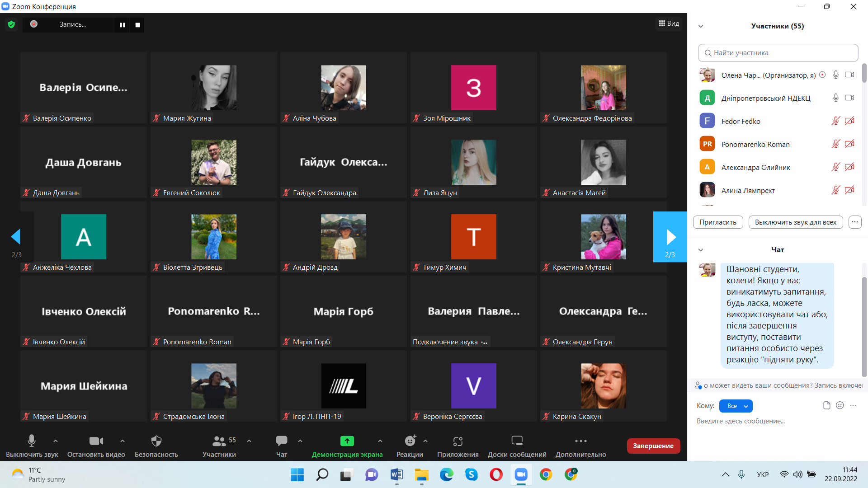Screen dimensions: 868x488
Task: Open File Explorer from taskbar
Action: [421, 474]
